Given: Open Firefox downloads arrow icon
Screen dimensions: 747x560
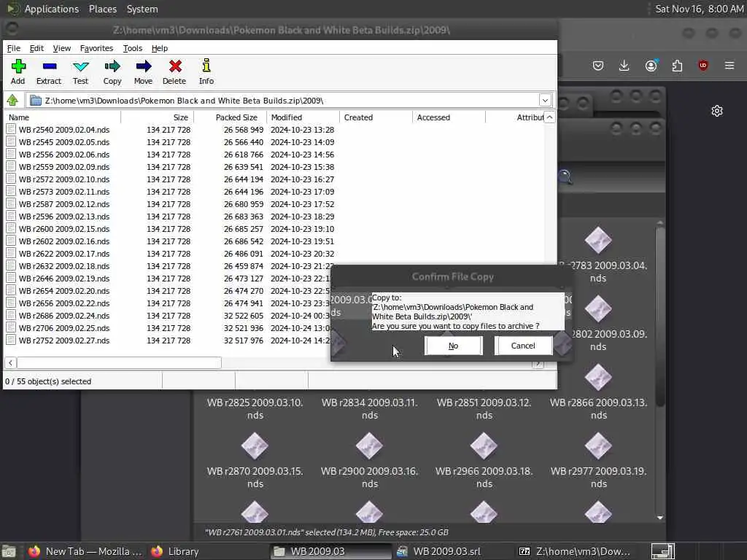Looking at the screenshot, I should coord(624,66).
